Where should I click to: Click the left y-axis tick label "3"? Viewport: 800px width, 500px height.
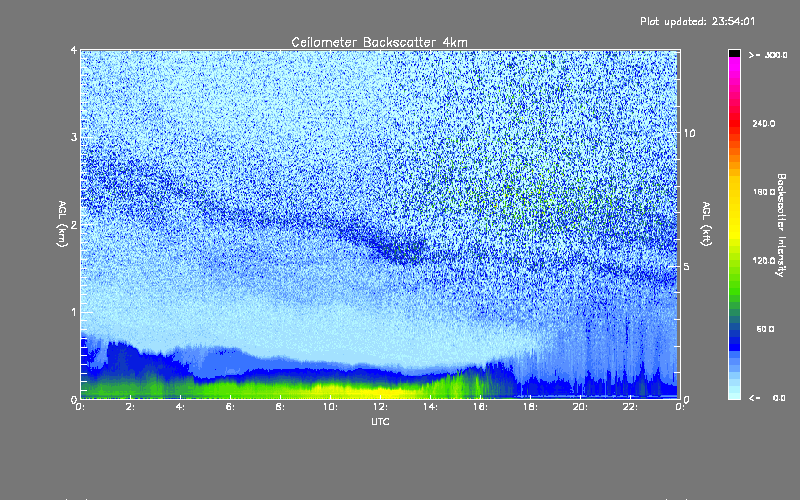[74, 137]
